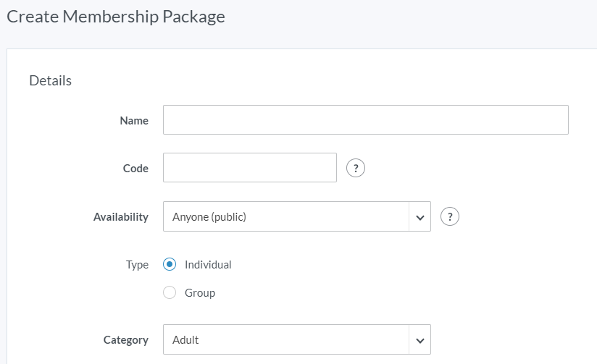Click the 'Group' option label text

(x=200, y=293)
